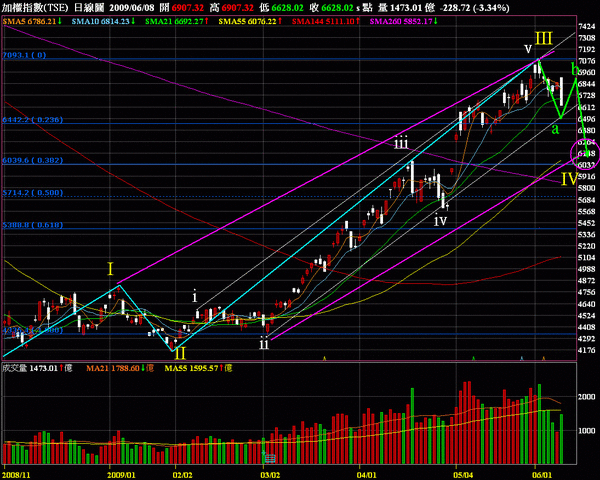Click the white sub-wave label iii
Image resolution: width=600 pixels, height=480 pixels.
[401, 142]
